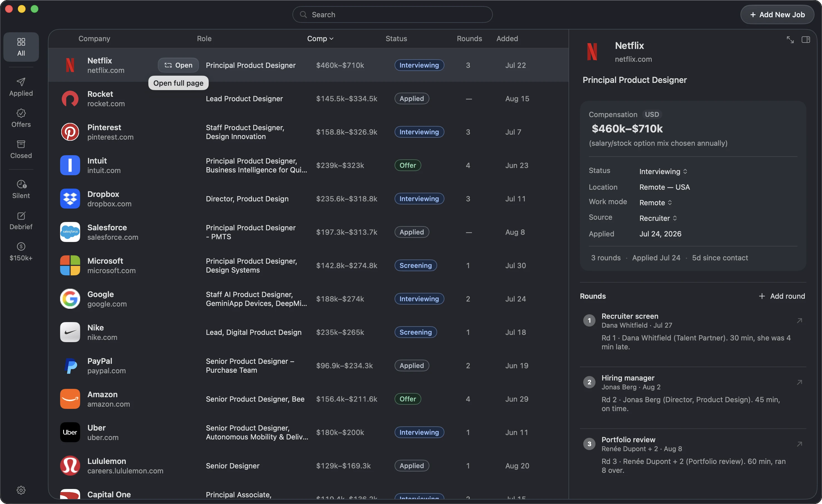The width and height of the screenshot is (822, 504).
Task: Click the PayPal company logo
Action: [x=70, y=365]
